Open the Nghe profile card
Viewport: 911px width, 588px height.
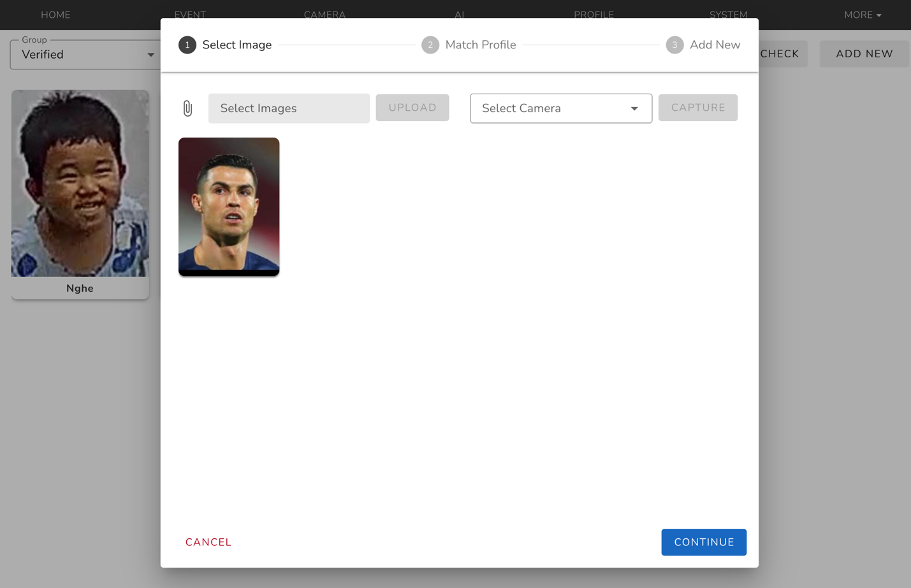(x=80, y=194)
